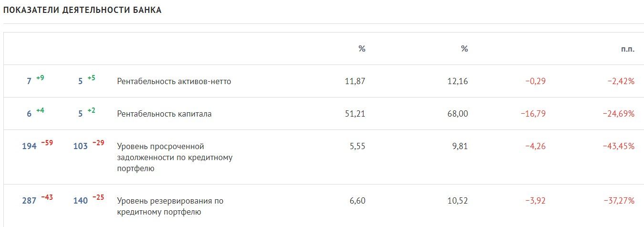Click rank 6 for capital profitability
This screenshot has width=644, height=227.
[x=29, y=114]
